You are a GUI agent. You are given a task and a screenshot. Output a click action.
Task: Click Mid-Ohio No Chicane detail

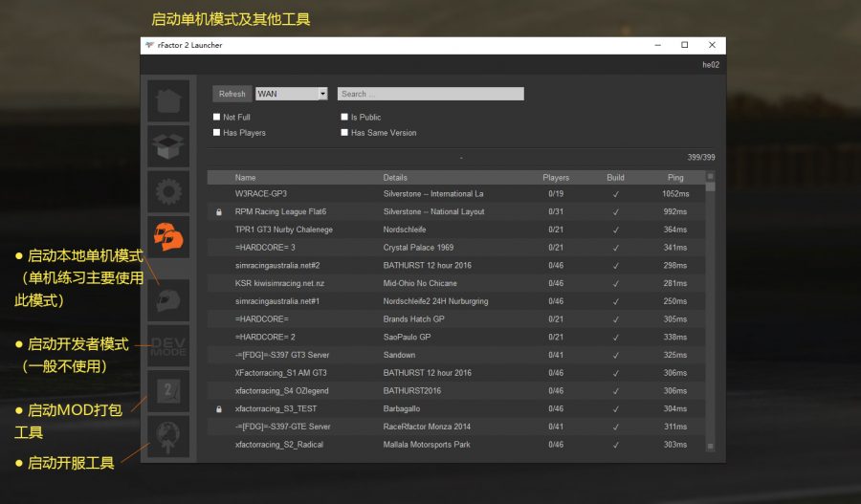[x=420, y=283]
